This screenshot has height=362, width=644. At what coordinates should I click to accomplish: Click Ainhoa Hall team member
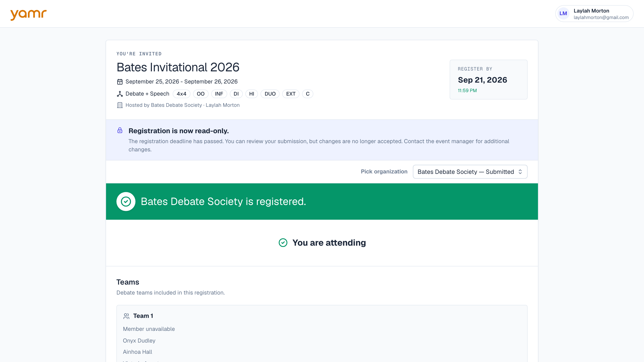[x=137, y=352]
